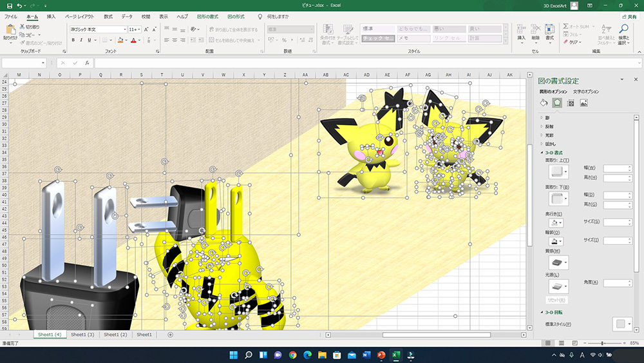Toggle Bold formatting
This screenshot has width=644, height=363.
tap(73, 40)
